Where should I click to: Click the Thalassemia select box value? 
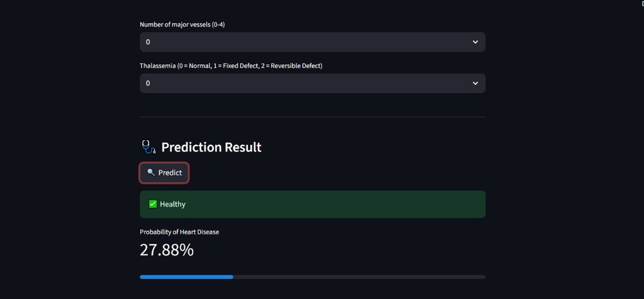tap(148, 83)
